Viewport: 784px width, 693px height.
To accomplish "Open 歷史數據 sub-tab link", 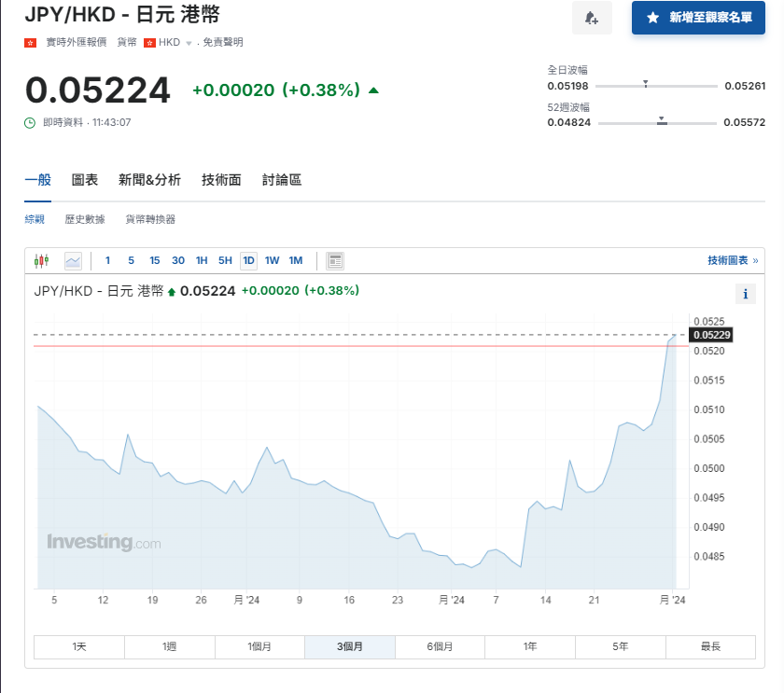I will click(x=85, y=219).
